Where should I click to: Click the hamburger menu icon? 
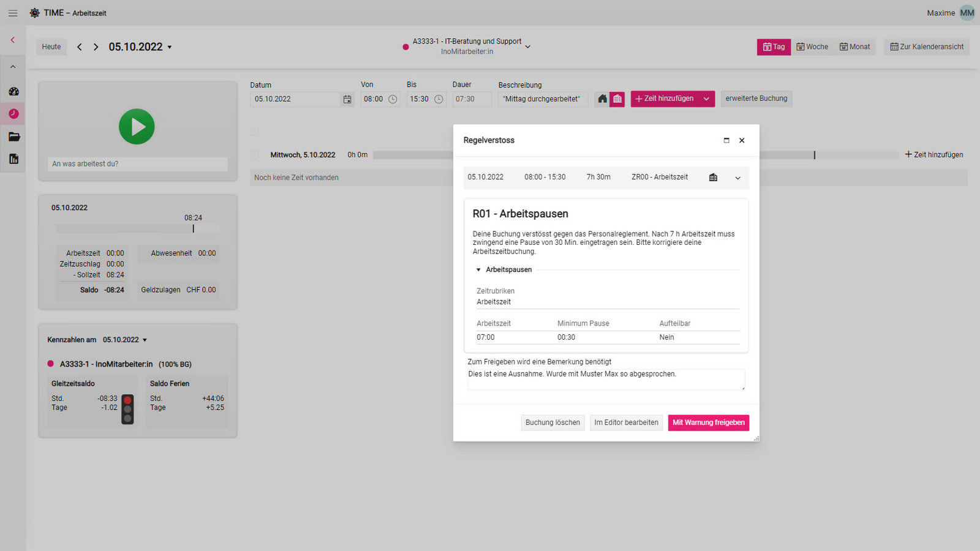pyautogui.click(x=13, y=13)
